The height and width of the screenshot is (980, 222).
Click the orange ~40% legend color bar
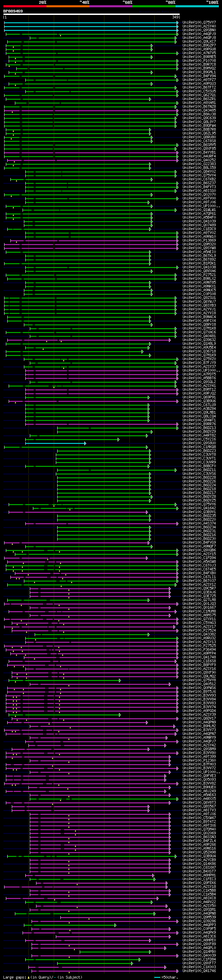68,7
